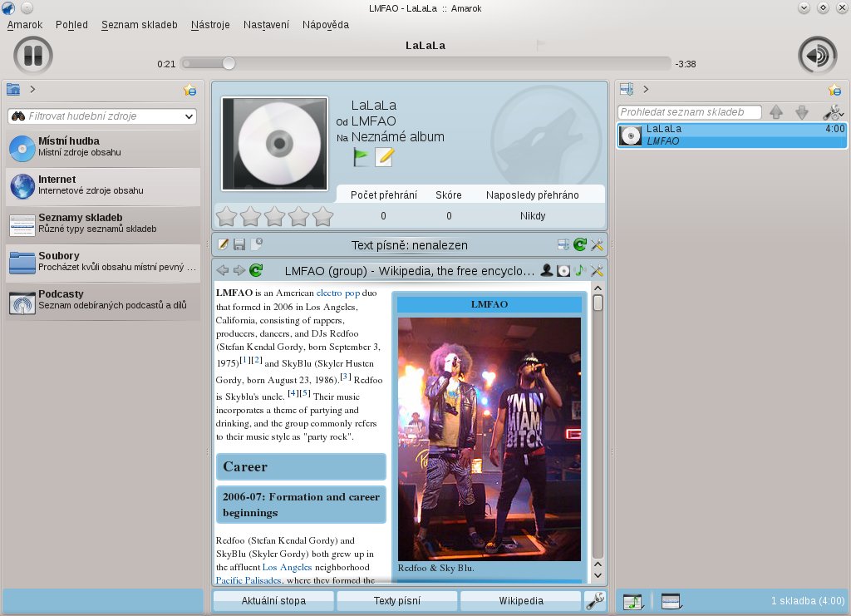Reload the Wikipedia applet page
851x616 pixels.
tap(256, 269)
